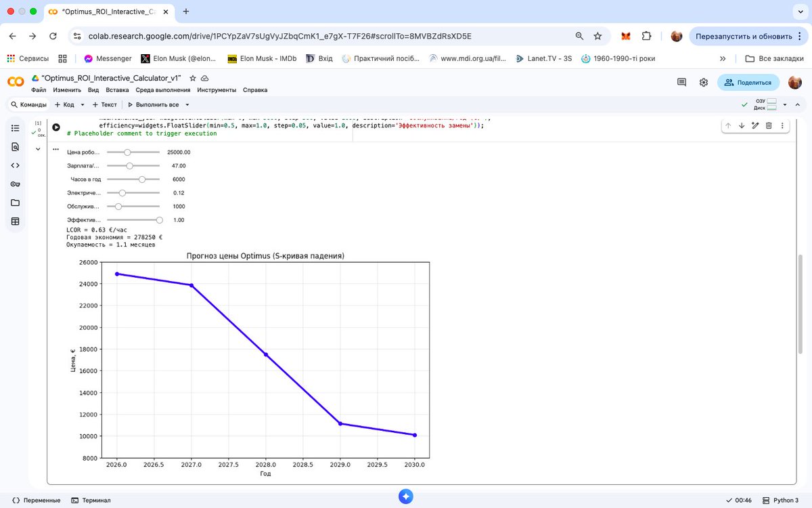Zoom the page using magnifier icon

pyautogui.click(x=579, y=36)
